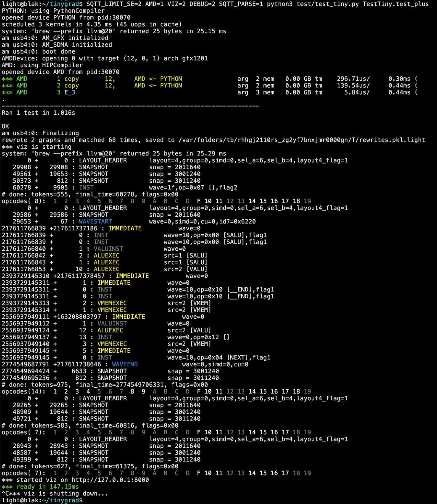Click '*** viz is starting' line
The height and width of the screenshot is (504, 437).
[x=37, y=147]
